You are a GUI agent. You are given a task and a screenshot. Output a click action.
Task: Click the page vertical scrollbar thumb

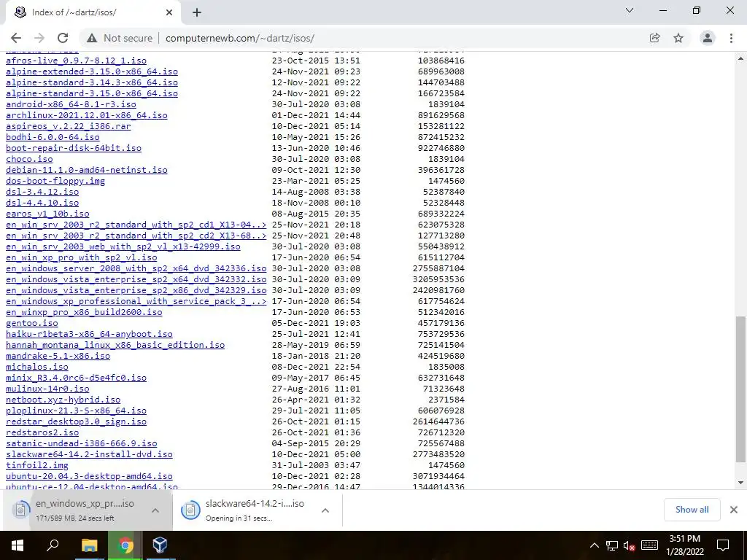(741, 389)
